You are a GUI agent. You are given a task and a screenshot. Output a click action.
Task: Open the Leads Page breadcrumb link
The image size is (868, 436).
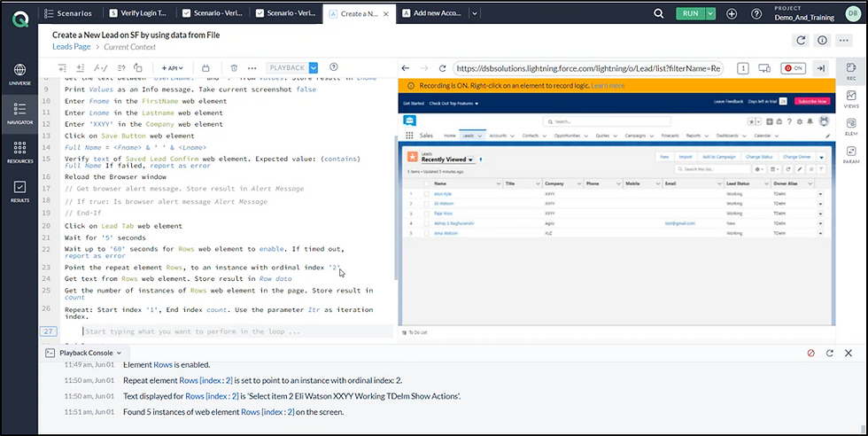click(72, 47)
